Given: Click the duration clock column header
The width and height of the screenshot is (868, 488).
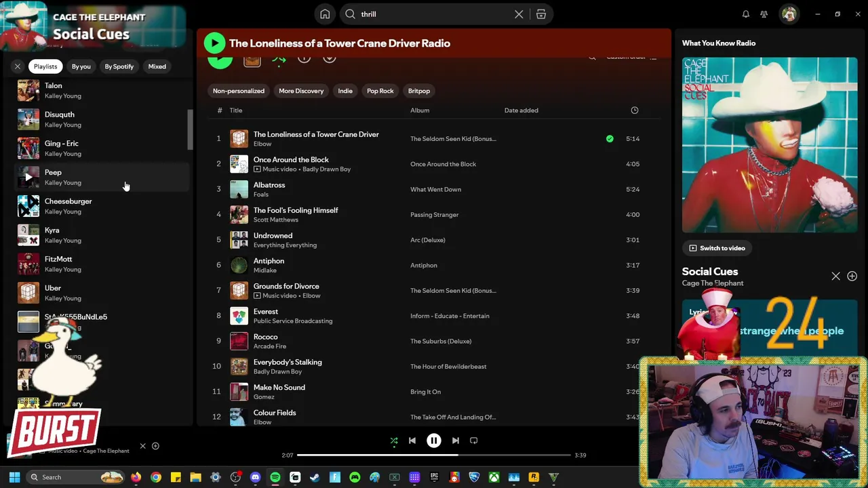Looking at the screenshot, I should pos(635,110).
